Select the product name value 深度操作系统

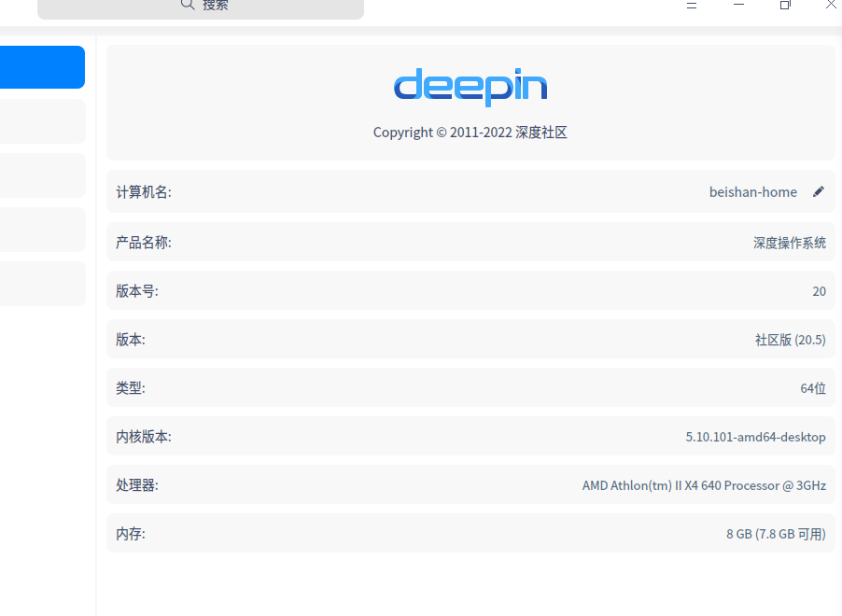790,243
